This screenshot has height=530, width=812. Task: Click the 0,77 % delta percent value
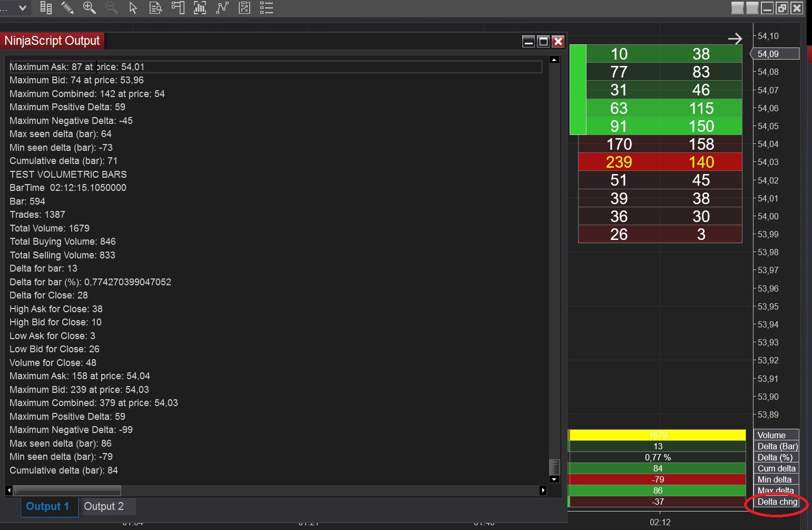[x=658, y=457]
